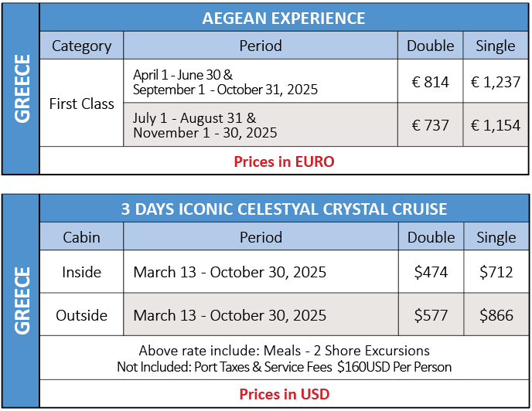Select the € 737 double price
This screenshot has width=532, height=411.
[430, 125]
